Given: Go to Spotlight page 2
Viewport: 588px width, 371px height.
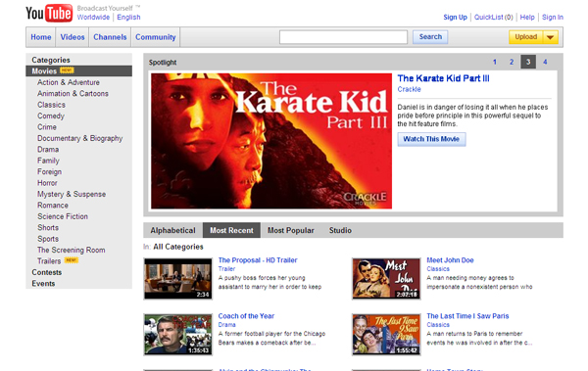Looking at the screenshot, I should tap(512, 62).
